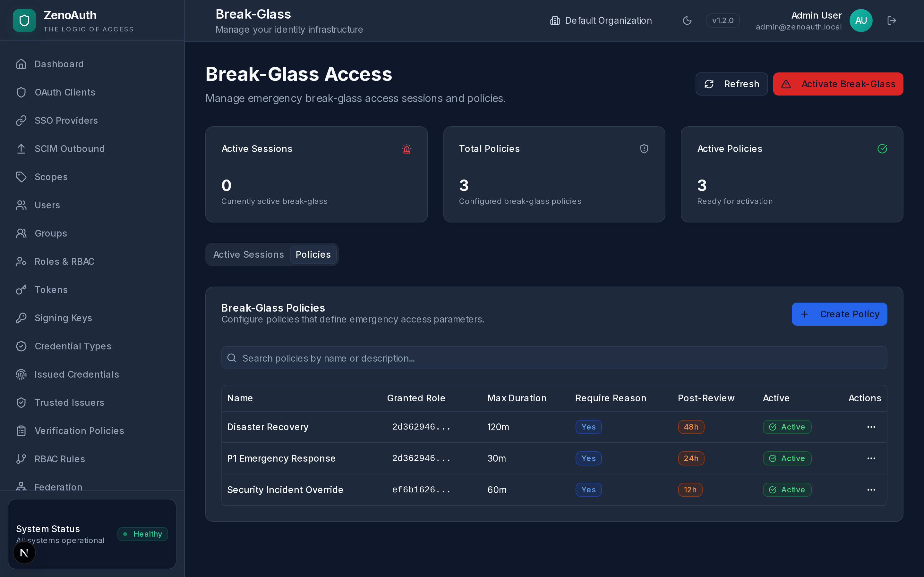This screenshot has height=577, width=924.
Task: Click the Issued Credentials fingerprint icon
Action: (21, 374)
